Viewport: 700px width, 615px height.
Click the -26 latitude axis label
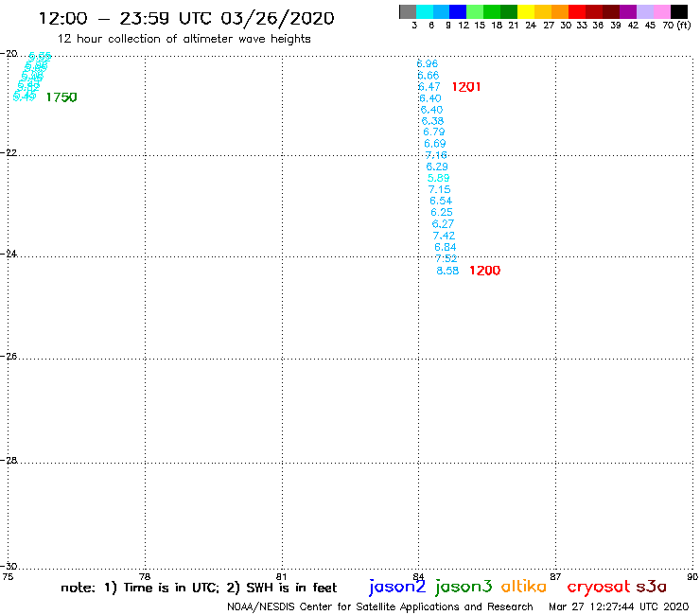pyautogui.click(x=8, y=357)
